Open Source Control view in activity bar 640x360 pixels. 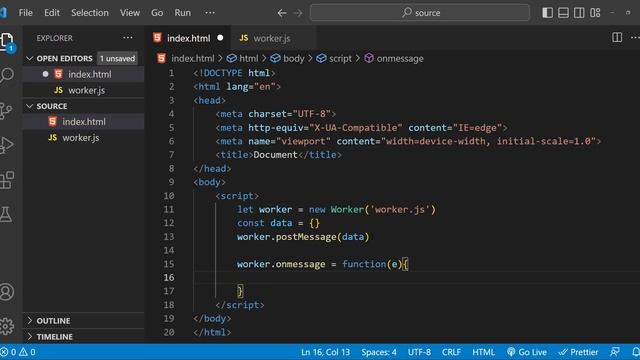[x=6, y=110]
